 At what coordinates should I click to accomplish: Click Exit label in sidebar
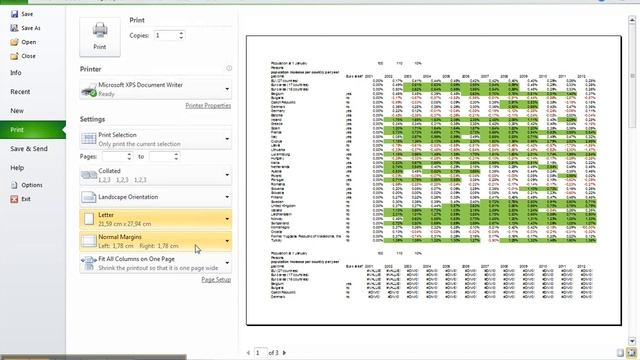tap(26, 199)
